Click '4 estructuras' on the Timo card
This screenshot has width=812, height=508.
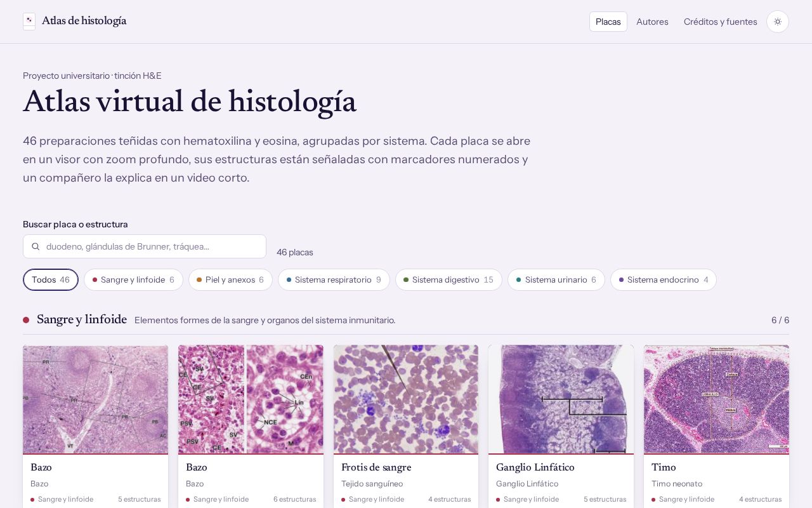pyautogui.click(x=760, y=499)
